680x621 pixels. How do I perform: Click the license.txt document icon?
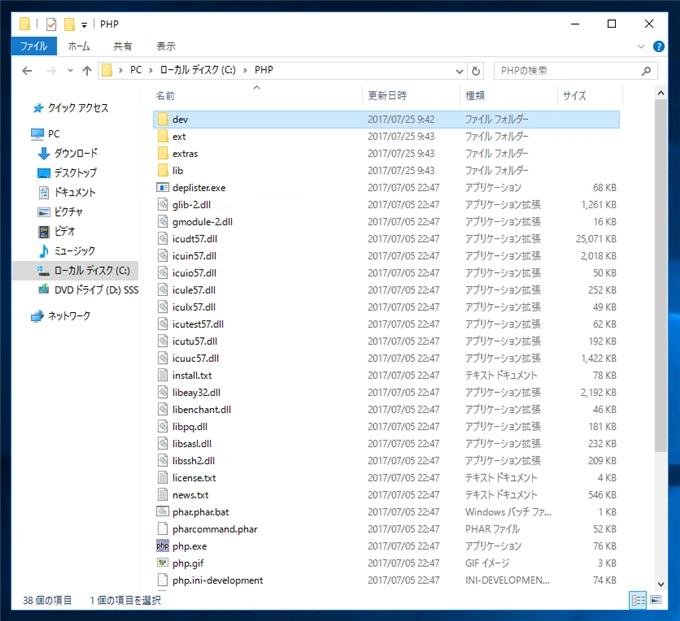tap(163, 477)
